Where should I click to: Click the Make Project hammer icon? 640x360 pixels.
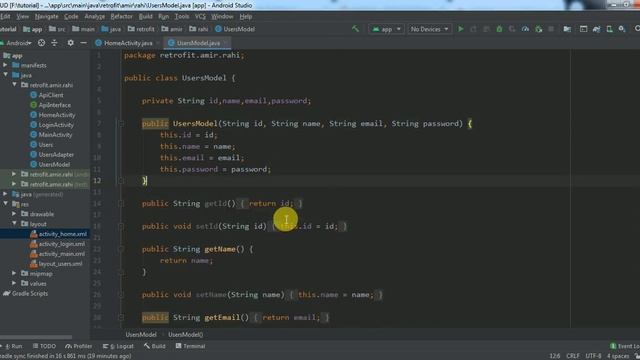[356, 29]
